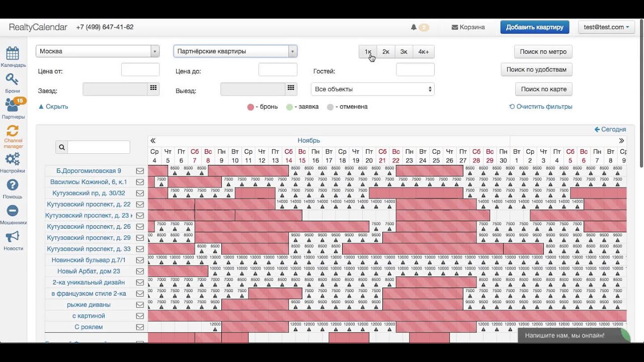Open the test@test.com account dropdown

click(606, 27)
